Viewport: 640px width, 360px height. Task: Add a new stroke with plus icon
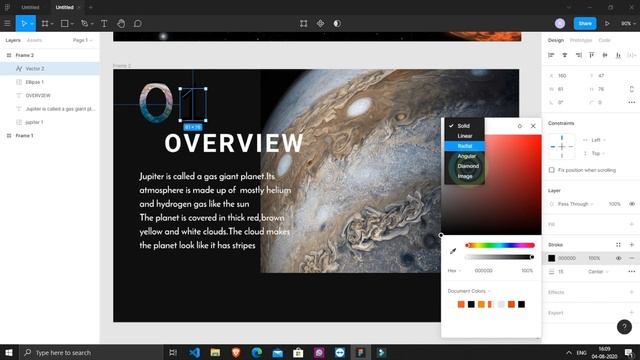click(x=632, y=245)
